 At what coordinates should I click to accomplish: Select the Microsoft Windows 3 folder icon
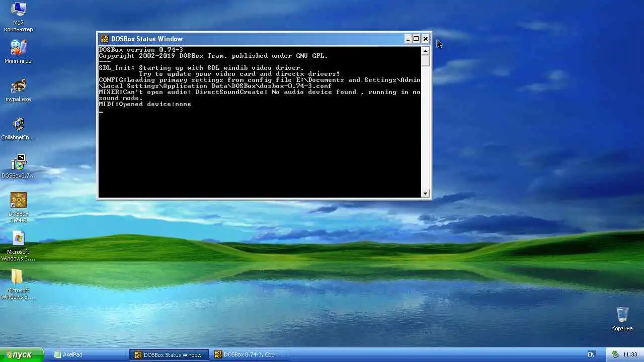click(19, 284)
